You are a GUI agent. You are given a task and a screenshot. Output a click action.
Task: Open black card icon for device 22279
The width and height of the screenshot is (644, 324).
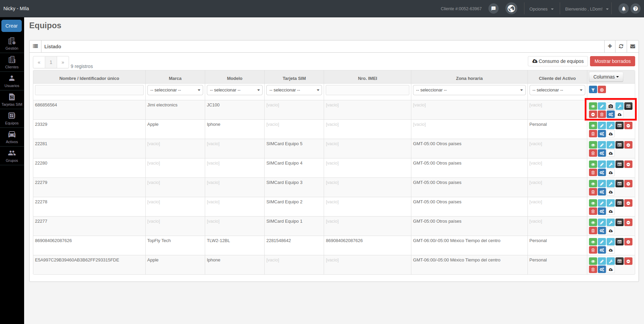[x=620, y=184]
